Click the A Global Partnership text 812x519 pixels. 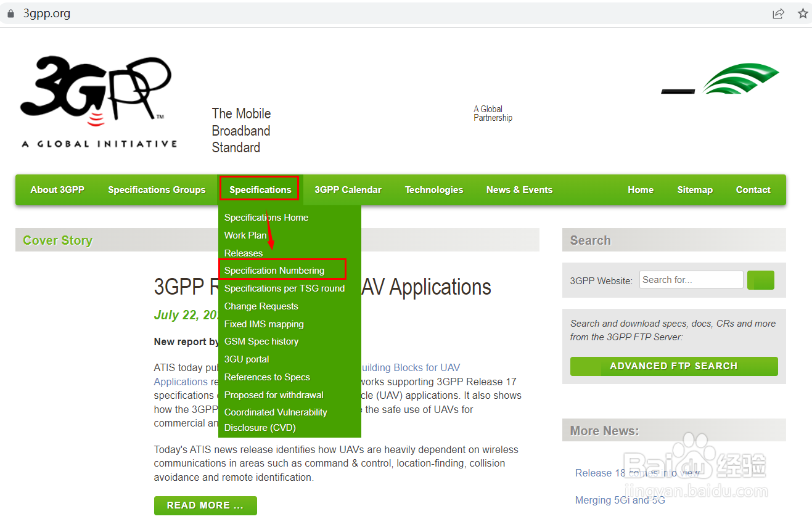(493, 113)
